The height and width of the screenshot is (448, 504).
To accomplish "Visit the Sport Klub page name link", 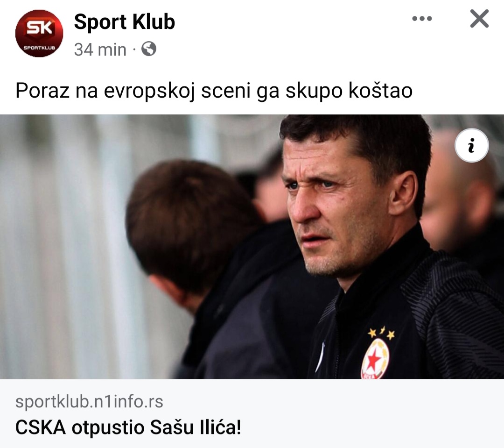I will 125,22.
